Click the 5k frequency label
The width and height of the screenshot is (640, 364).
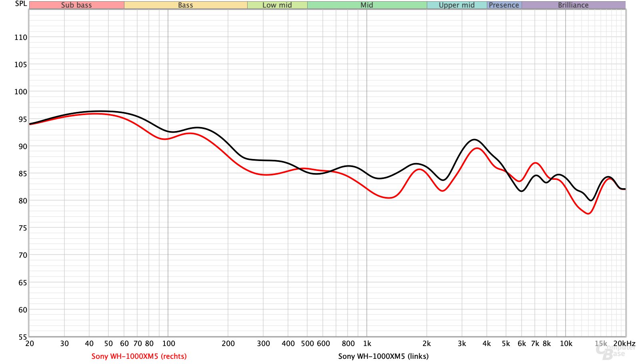coord(506,343)
